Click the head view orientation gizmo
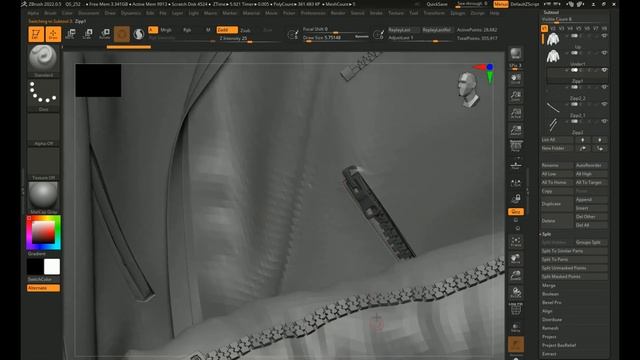Screen dimensions: 640x360 (x=468, y=90)
